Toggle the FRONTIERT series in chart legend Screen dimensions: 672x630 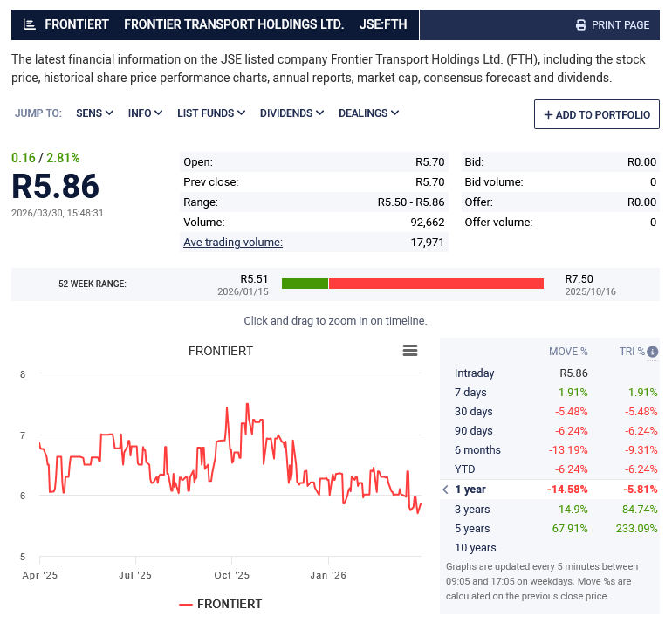220,605
